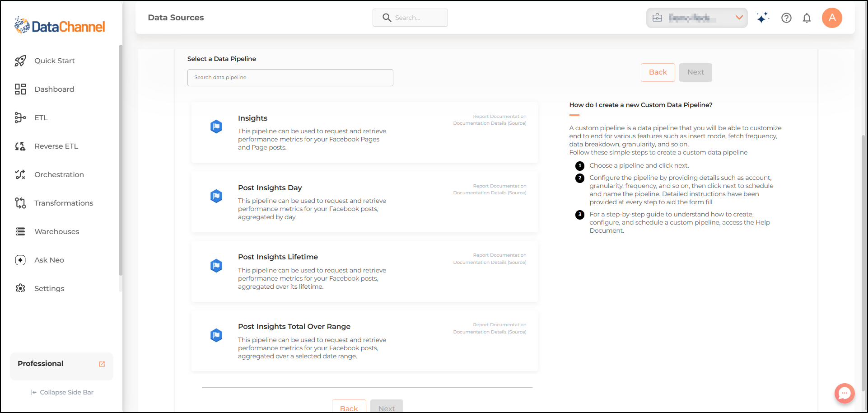
Task: Expand the workspace selector dropdown arrow
Action: 739,18
